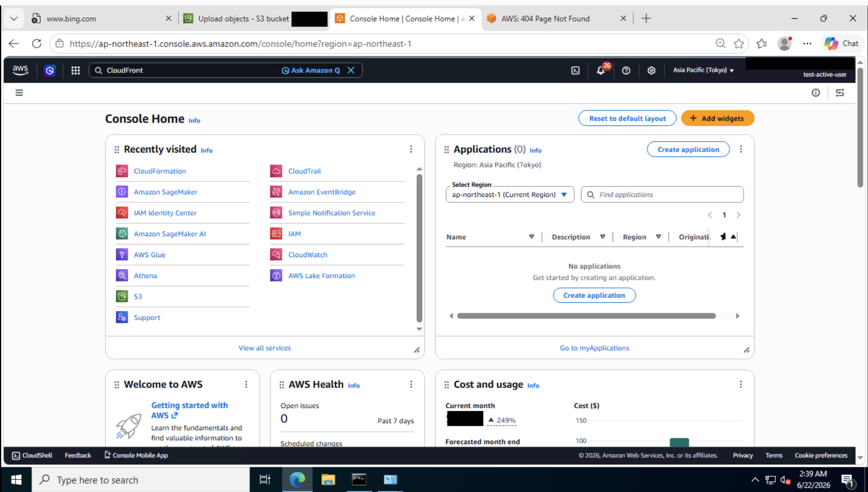Click the Applications table horizontal scrollbar
The width and height of the screenshot is (868, 492).
(586, 316)
